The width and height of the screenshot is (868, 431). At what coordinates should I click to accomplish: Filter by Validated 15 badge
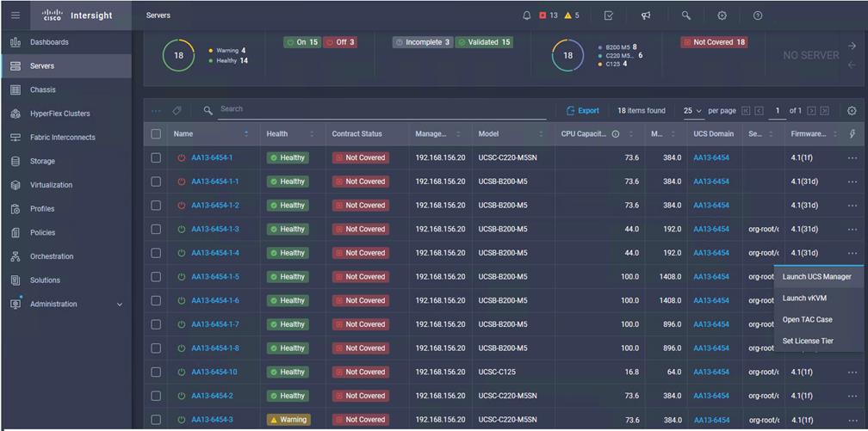tap(484, 42)
